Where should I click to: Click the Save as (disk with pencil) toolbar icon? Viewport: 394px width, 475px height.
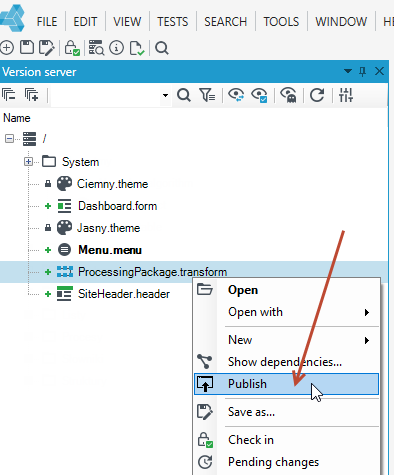[46, 48]
